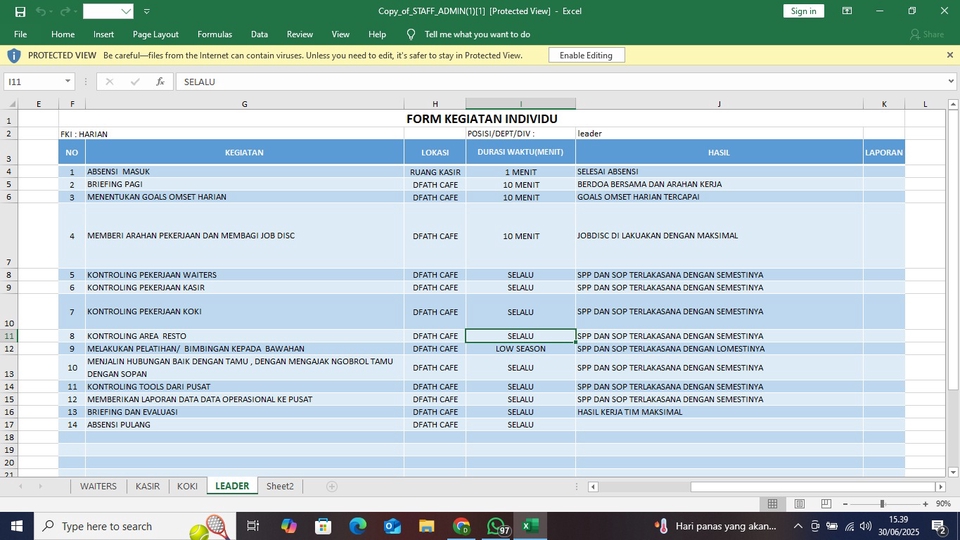Click the zoom in plus button

pyautogui.click(x=925, y=504)
